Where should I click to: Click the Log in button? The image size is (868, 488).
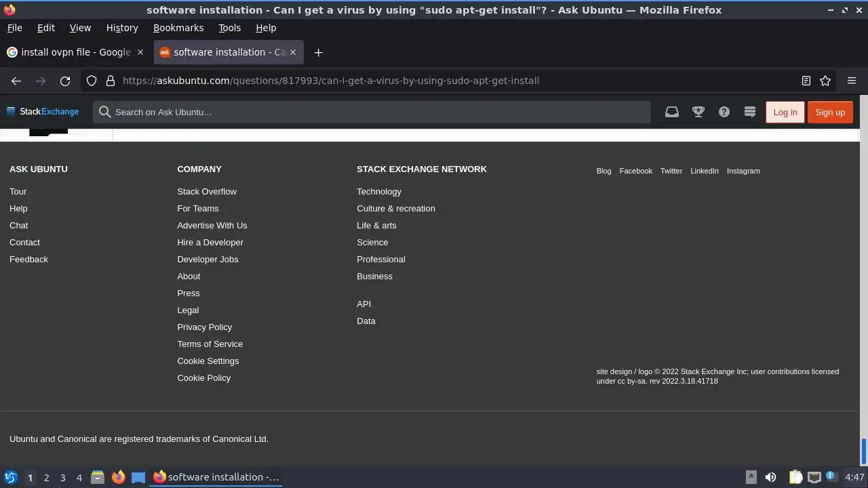[785, 112]
